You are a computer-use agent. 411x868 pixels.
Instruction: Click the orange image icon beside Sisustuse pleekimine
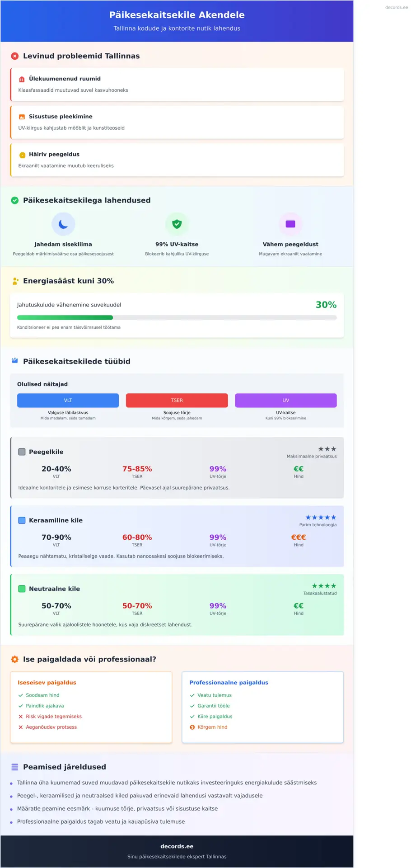pos(22,117)
